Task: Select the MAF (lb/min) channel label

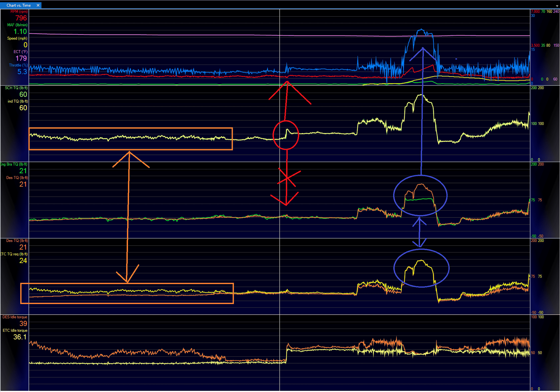Action: (x=17, y=25)
